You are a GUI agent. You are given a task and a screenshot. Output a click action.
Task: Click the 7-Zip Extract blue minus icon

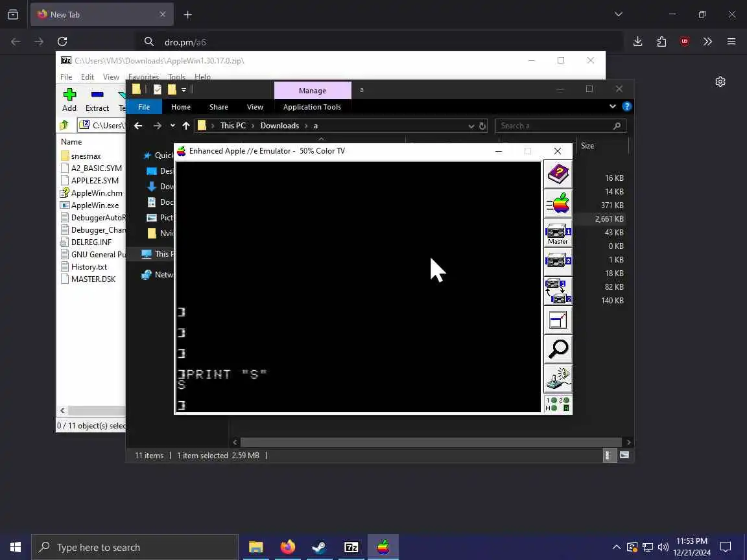coord(97,100)
